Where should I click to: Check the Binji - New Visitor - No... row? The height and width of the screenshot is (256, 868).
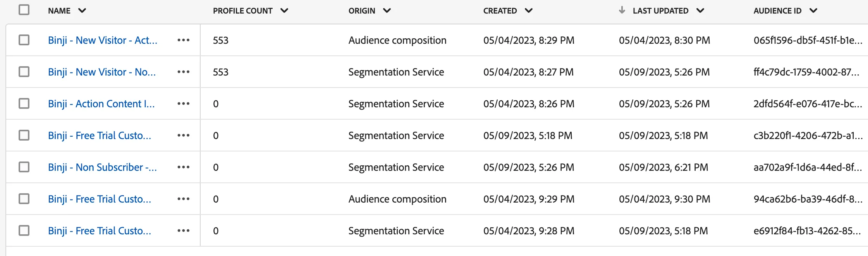(x=24, y=72)
